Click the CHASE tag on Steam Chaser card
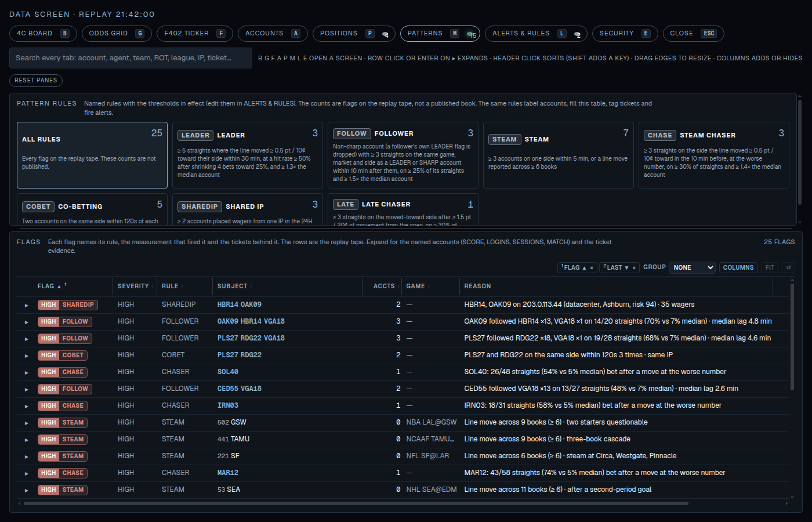The height and width of the screenshot is (522, 812). coord(660,135)
